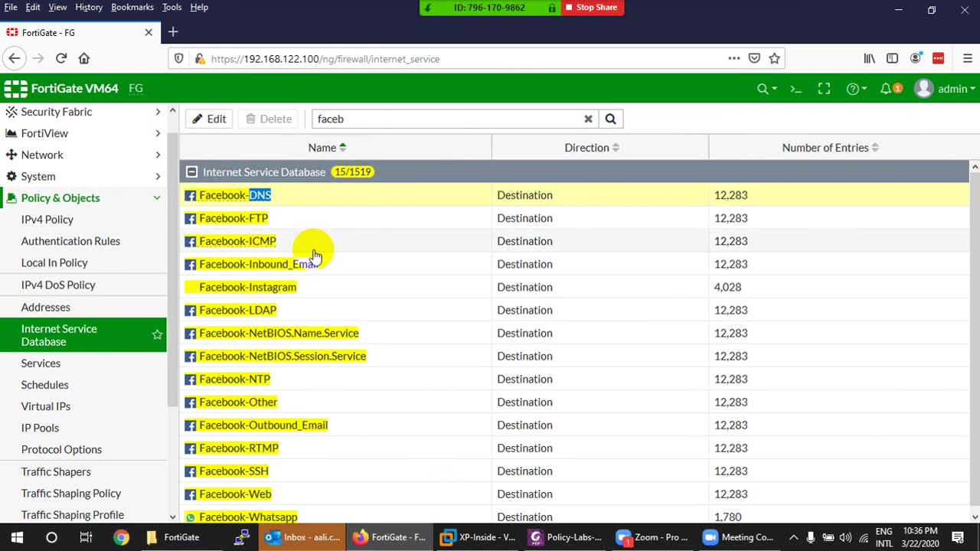
Task: Open IPv4 Policy page
Action: coord(47,220)
